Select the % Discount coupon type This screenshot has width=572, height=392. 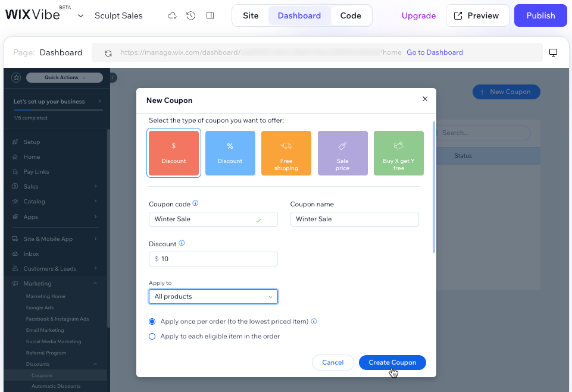pyautogui.click(x=230, y=153)
